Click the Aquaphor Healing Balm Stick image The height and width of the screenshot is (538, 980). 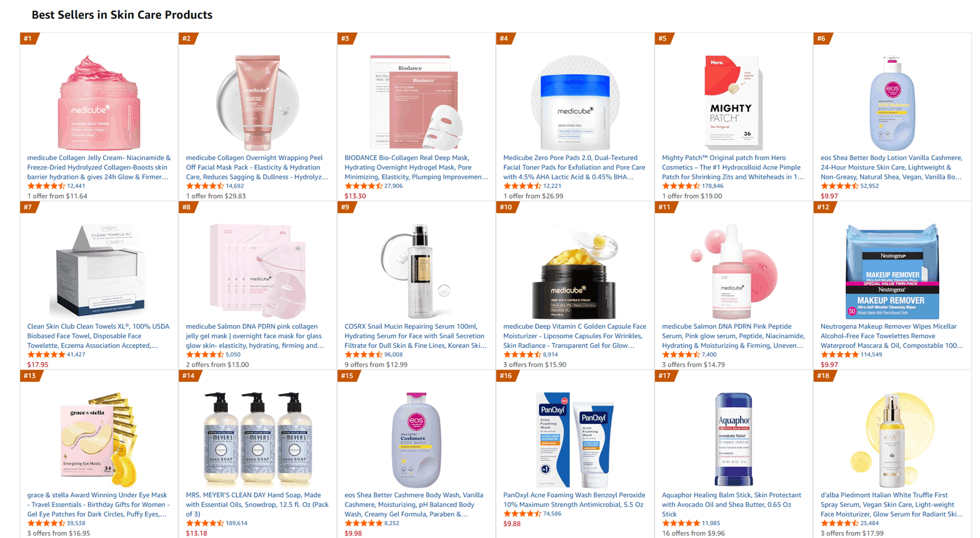[x=733, y=440]
